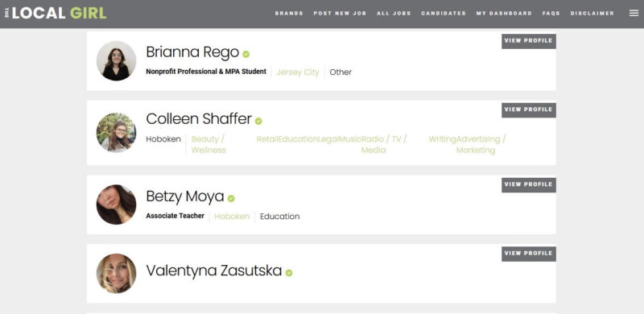
Task: Click the name Colleen Shaffer
Action: tap(199, 119)
